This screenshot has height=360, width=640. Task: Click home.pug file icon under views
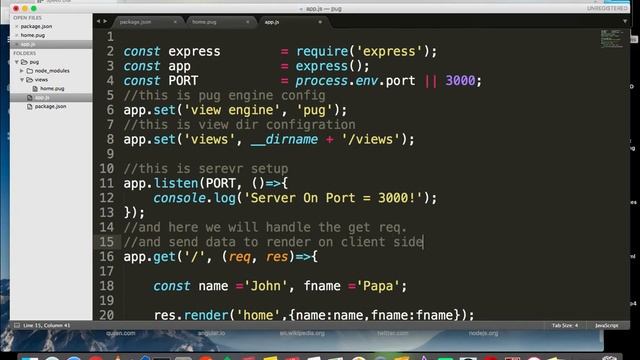[35, 89]
